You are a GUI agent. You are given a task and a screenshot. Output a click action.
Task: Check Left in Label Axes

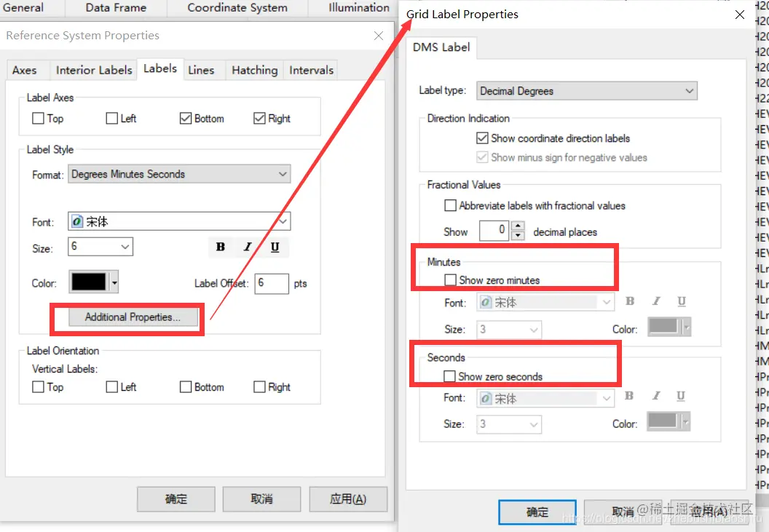(112, 118)
